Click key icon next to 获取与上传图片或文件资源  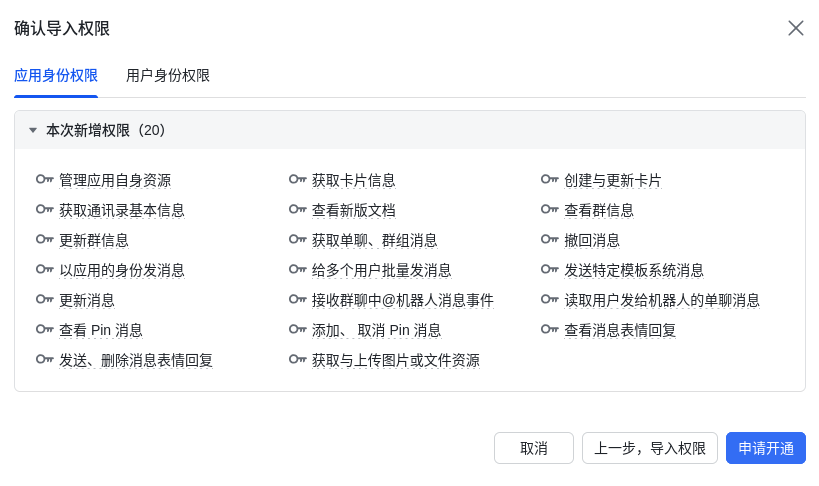tap(297, 360)
